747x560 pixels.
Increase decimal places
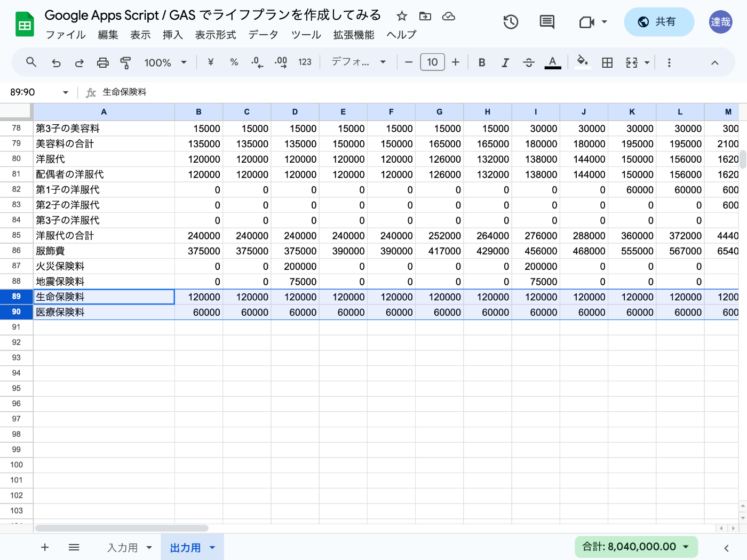[x=281, y=62]
